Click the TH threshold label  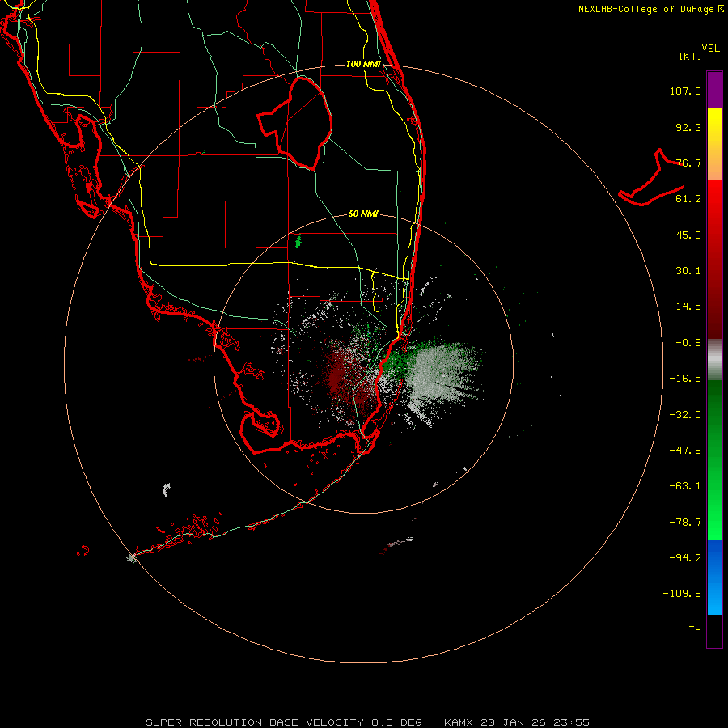click(695, 630)
